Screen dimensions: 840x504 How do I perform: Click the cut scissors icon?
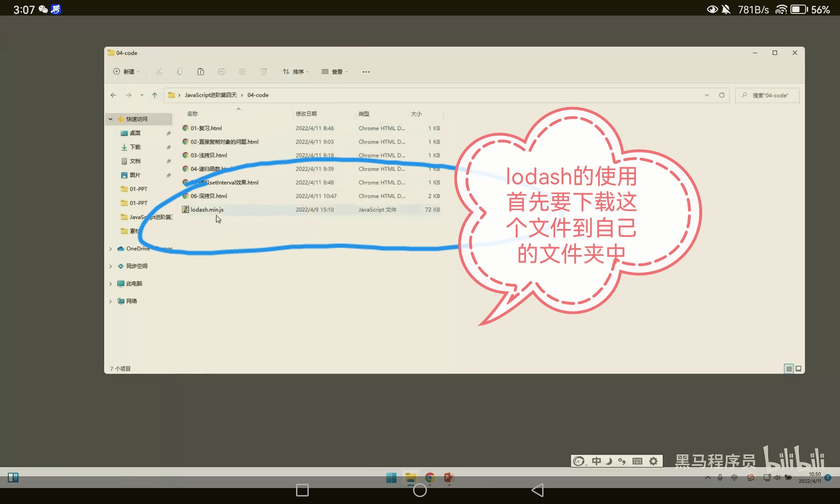[159, 72]
